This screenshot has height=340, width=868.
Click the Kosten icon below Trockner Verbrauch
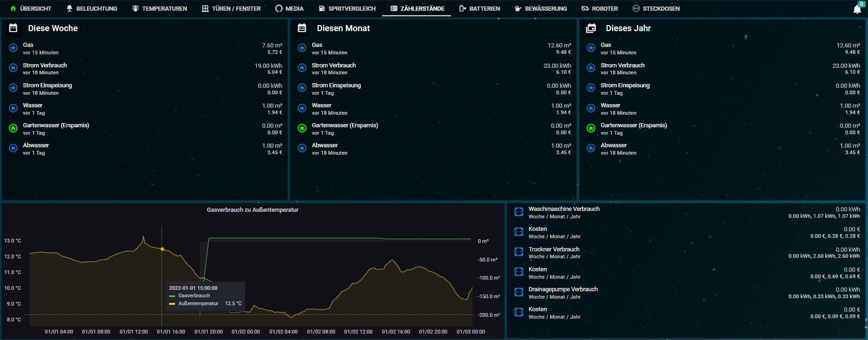point(519,272)
